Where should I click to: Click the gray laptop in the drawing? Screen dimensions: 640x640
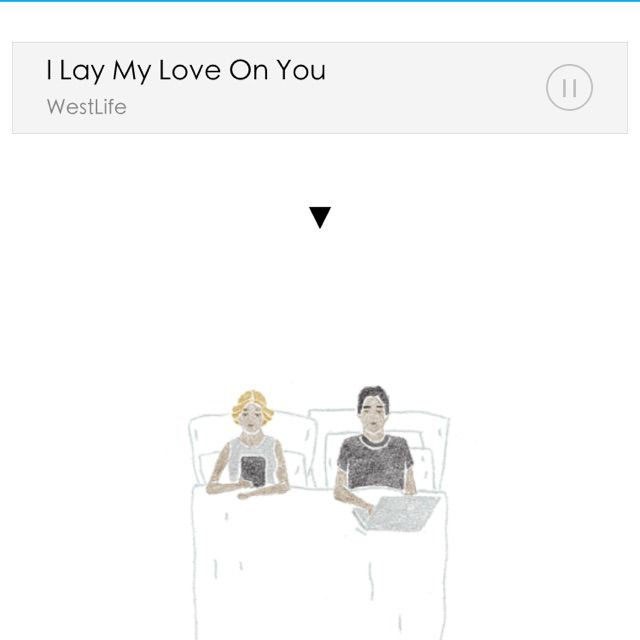[397, 513]
